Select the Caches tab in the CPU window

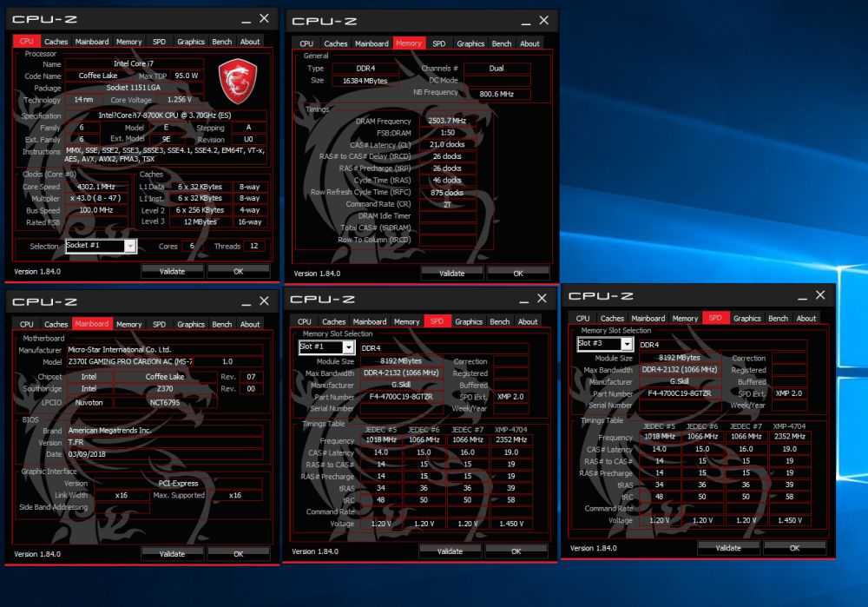56,41
